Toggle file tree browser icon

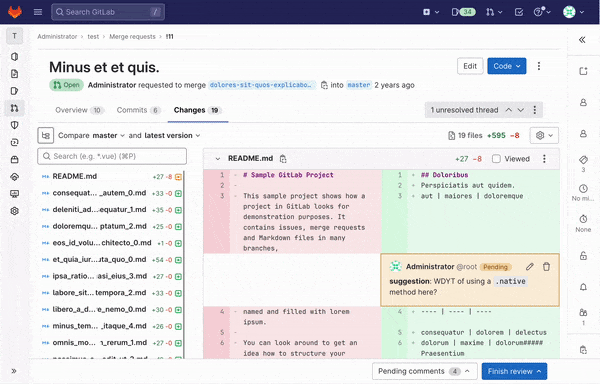[46, 135]
